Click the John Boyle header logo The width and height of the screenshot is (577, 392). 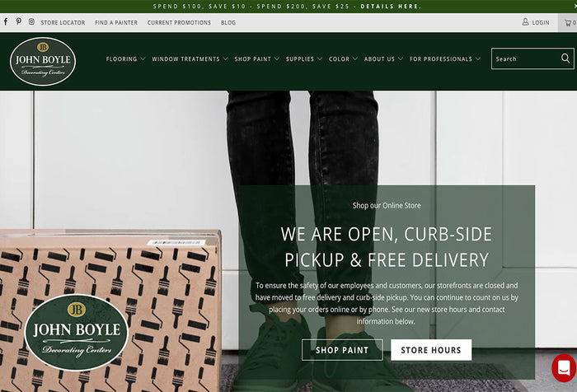click(x=43, y=62)
